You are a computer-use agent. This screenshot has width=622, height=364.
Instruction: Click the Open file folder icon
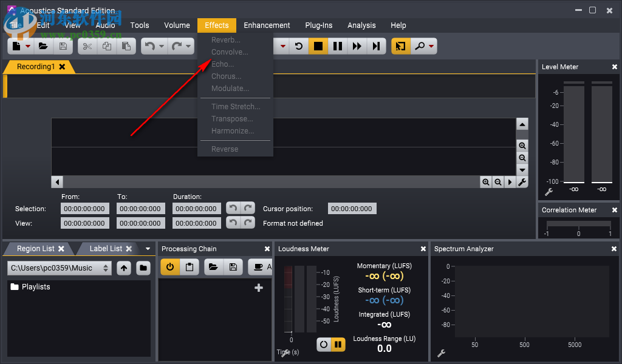(43, 46)
